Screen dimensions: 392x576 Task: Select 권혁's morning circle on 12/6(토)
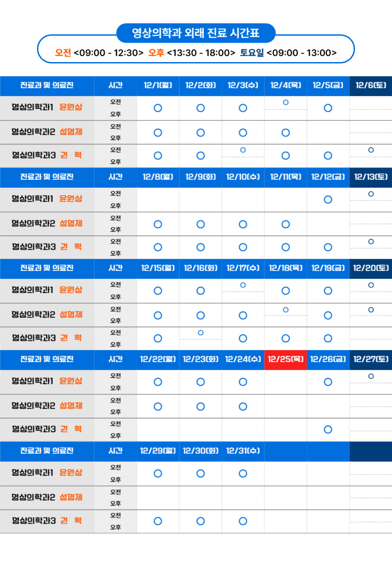point(371,150)
